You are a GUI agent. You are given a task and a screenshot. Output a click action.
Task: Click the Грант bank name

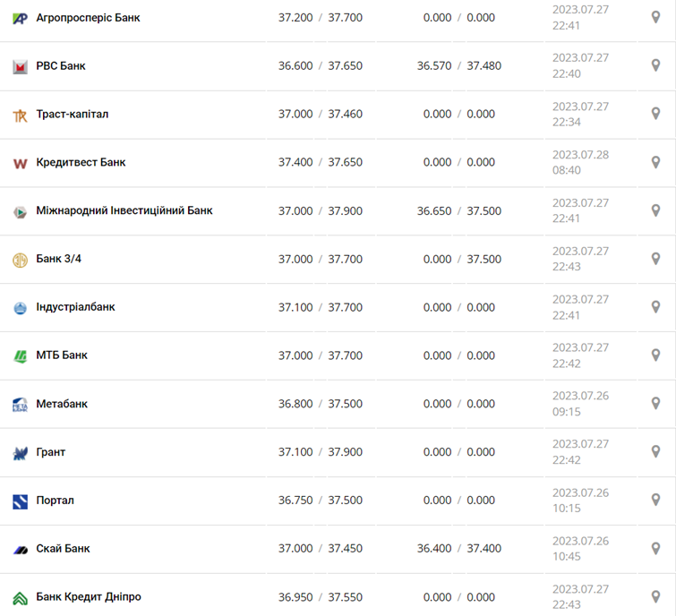[51, 452]
